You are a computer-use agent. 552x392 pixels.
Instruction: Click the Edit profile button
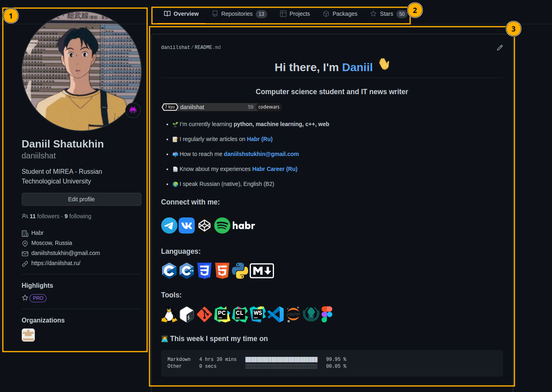[82, 199]
